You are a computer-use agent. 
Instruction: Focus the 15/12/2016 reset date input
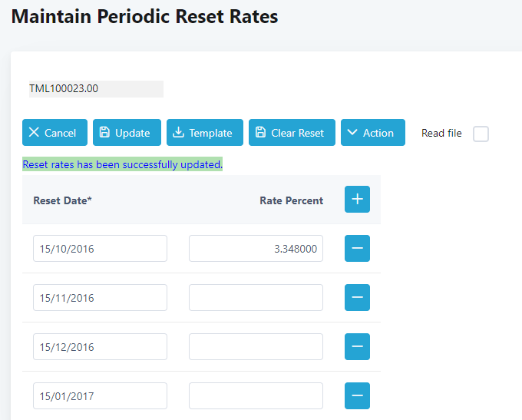pos(100,347)
